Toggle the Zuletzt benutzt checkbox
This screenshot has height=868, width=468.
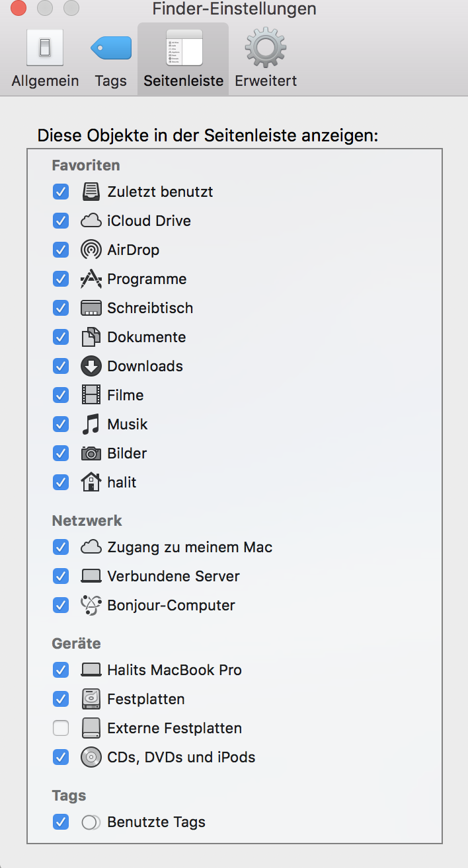pos(61,192)
